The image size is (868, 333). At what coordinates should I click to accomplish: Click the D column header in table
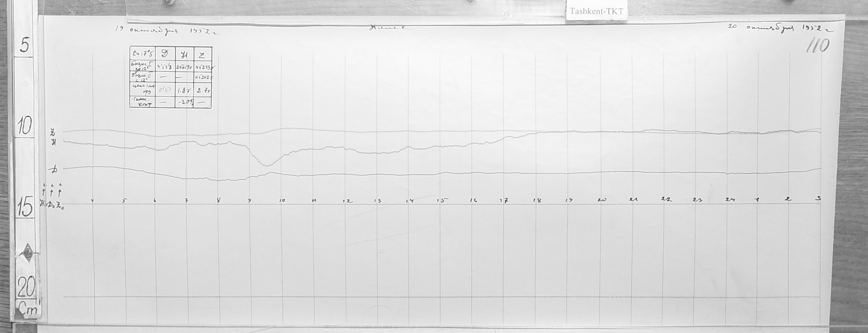(165, 54)
